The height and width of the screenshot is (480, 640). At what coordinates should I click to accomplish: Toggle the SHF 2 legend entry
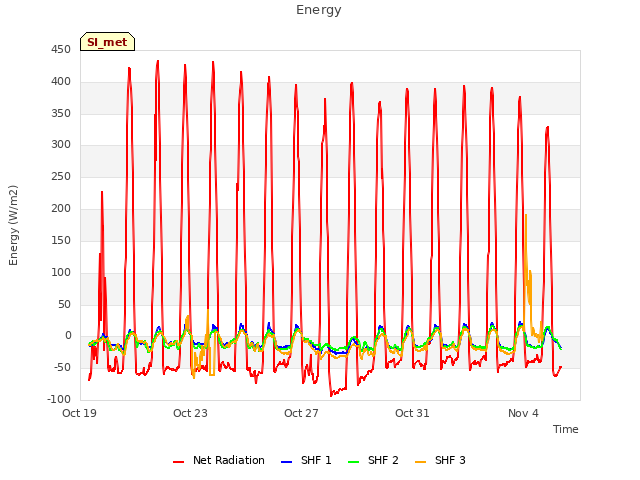pyautogui.click(x=373, y=460)
